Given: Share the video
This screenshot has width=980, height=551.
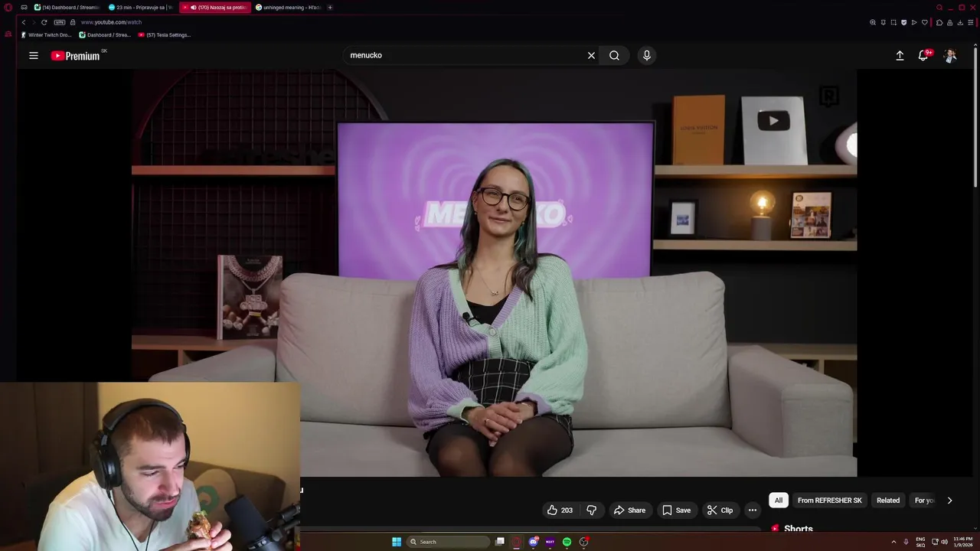Looking at the screenshot, I should click(x=629, y=510).
